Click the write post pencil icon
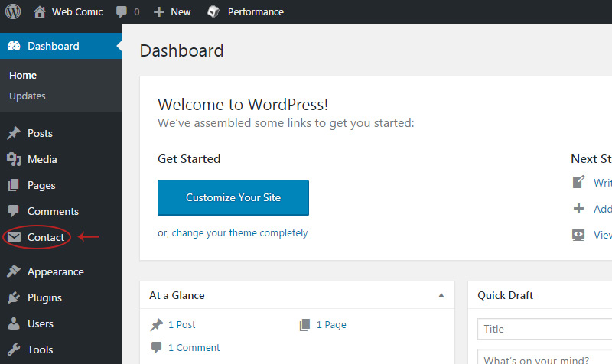612x364 pixels. tap(579, 182)
